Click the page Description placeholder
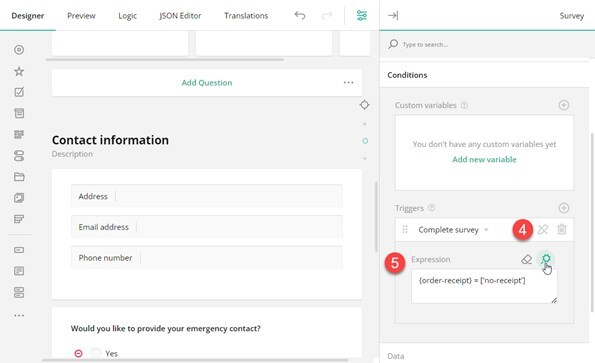This screenshot has width=595, height=363. point(72,154)
